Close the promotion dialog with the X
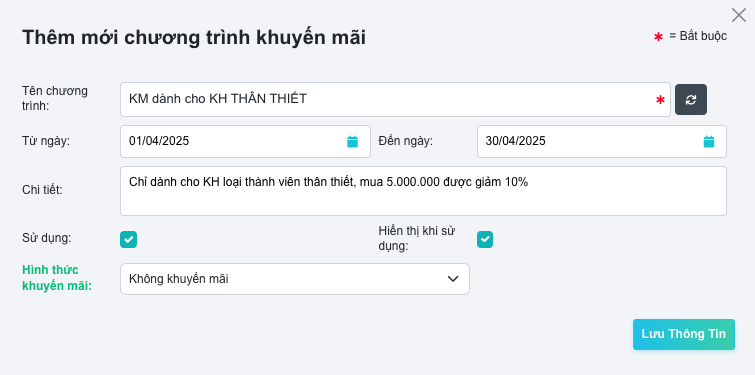755x375 pixels. 739,15
